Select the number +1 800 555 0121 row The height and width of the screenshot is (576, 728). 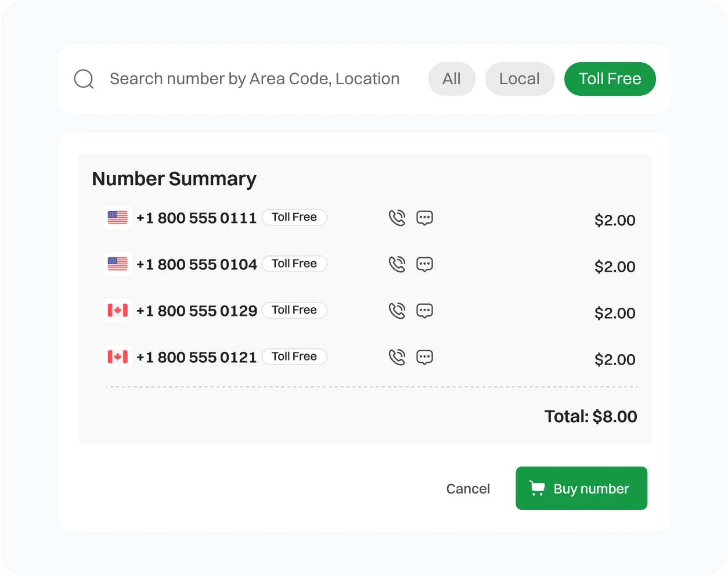(x=196, y=357)
